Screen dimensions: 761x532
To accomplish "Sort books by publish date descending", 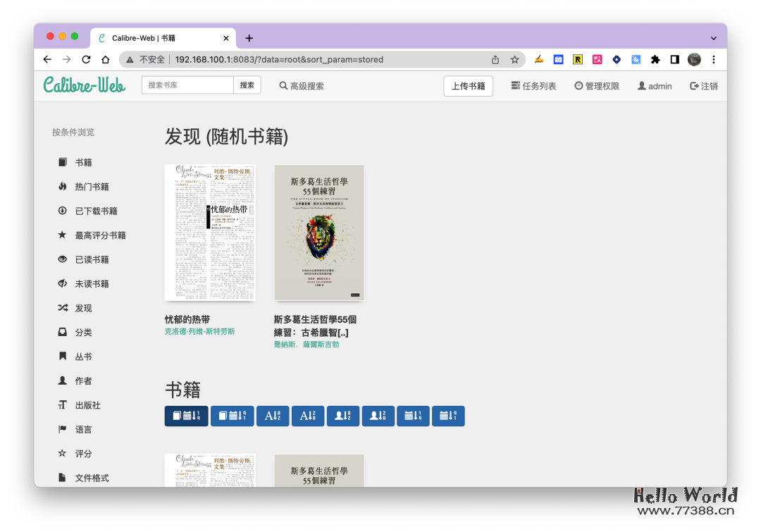I will (x=448, y=416).
